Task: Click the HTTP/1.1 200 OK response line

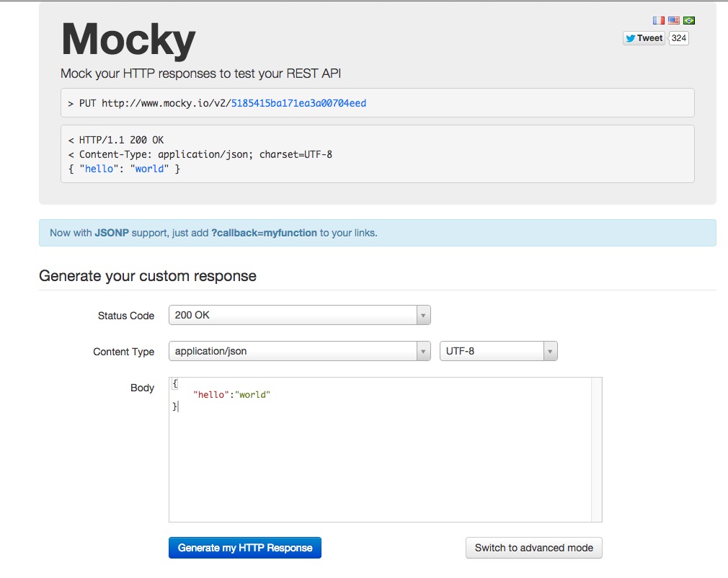Action: click(116, 140)
